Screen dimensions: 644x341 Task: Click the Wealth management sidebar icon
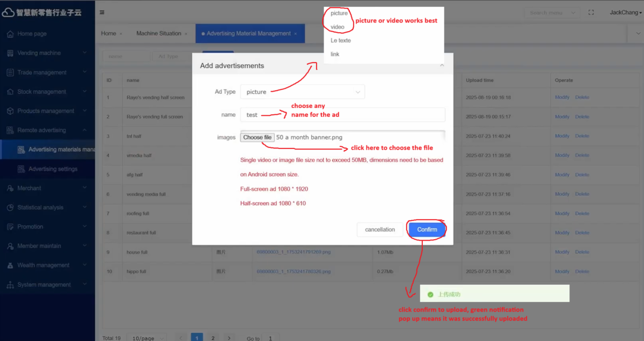(10, 265)
